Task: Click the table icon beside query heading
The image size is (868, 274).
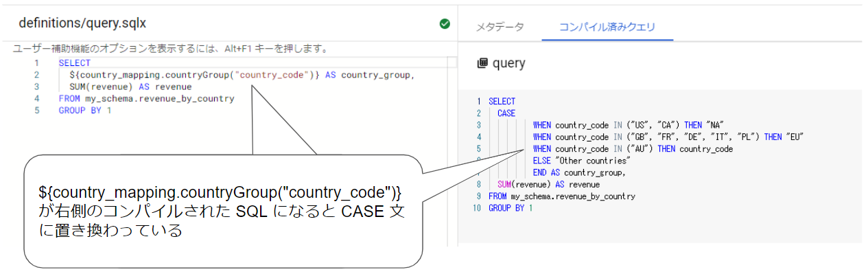Action: [x=482, y=63]
